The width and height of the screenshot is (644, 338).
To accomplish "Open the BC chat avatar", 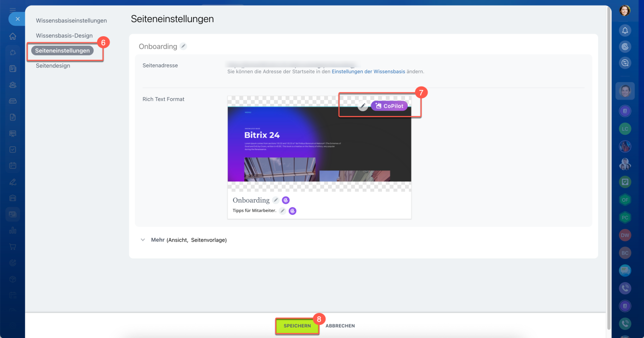I will (x=625, y=252).
